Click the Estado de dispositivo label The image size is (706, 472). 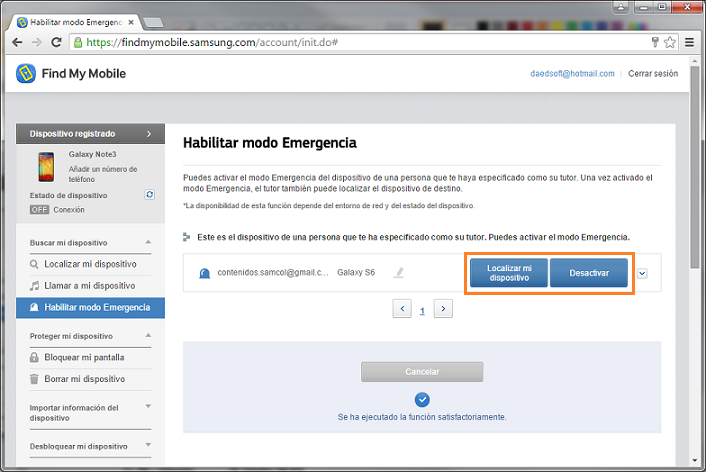(x=68, y=195)
